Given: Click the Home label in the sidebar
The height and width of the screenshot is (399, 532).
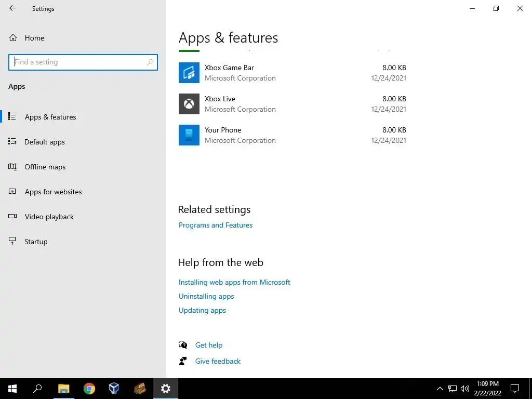Looking at the screenshot, I should (x=34, y=38).
